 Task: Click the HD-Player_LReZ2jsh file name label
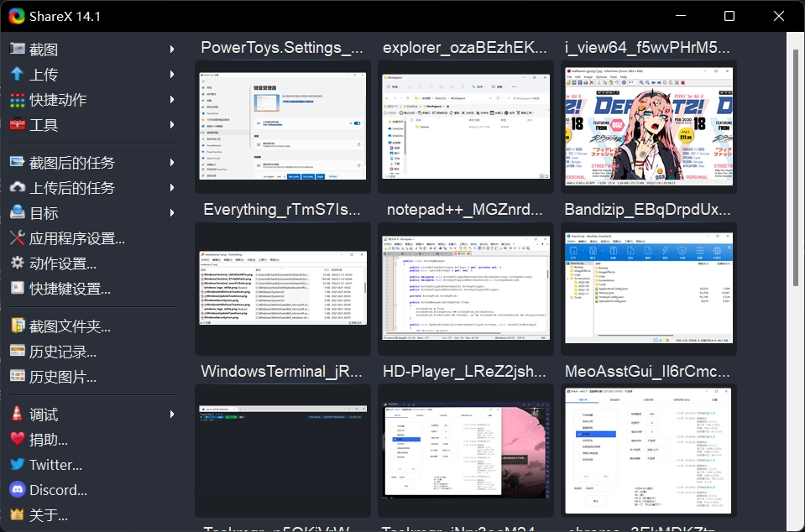click(x=465, y=371)
